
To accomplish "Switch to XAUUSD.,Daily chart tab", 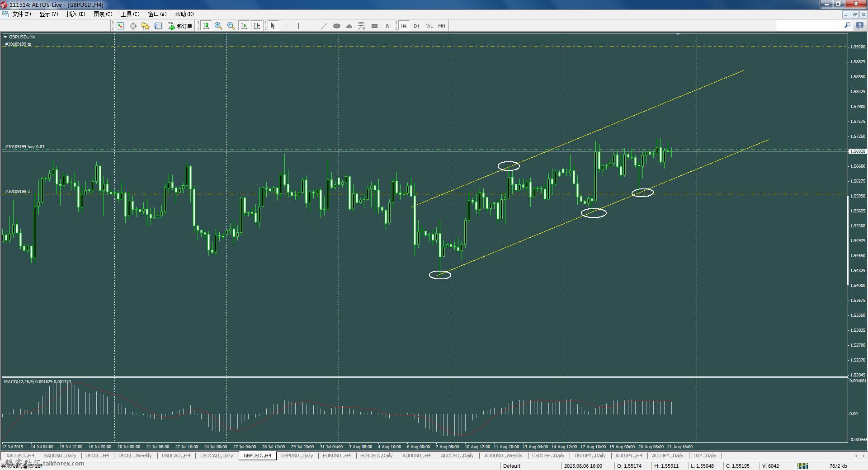I will [x=60, y=456].
